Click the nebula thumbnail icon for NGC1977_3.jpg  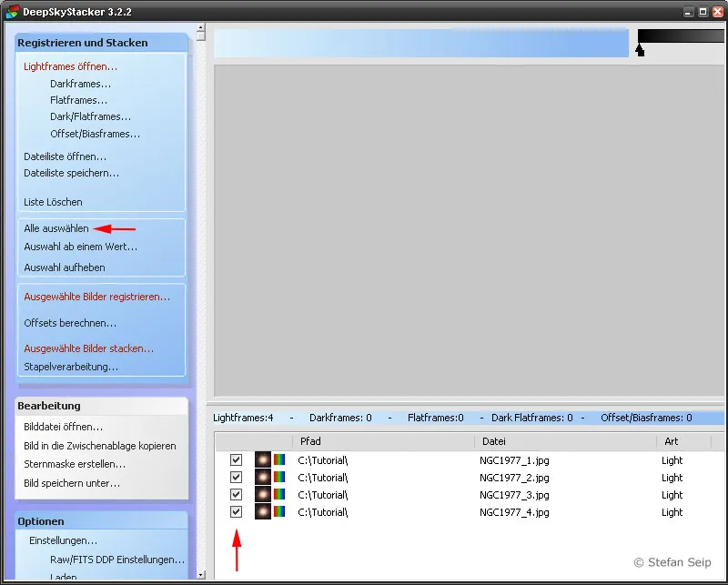(263, 494)
